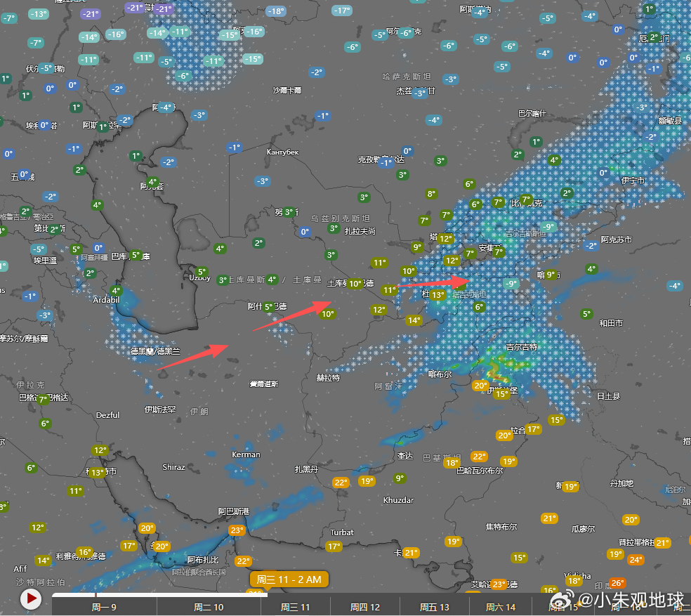Select the 伊宁市 city label
This screenshot has width=691, height=616.
pyautogui.click(x=633, y=181)
